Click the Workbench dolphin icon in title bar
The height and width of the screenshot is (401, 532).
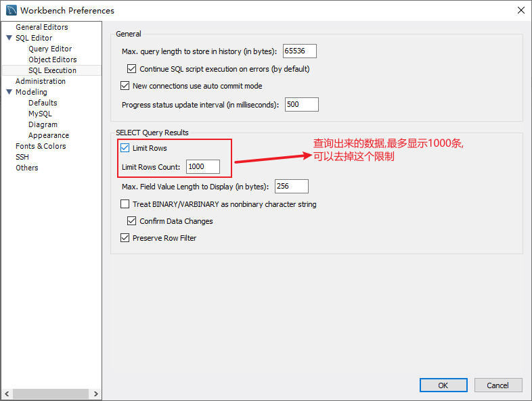pos(12,10)
